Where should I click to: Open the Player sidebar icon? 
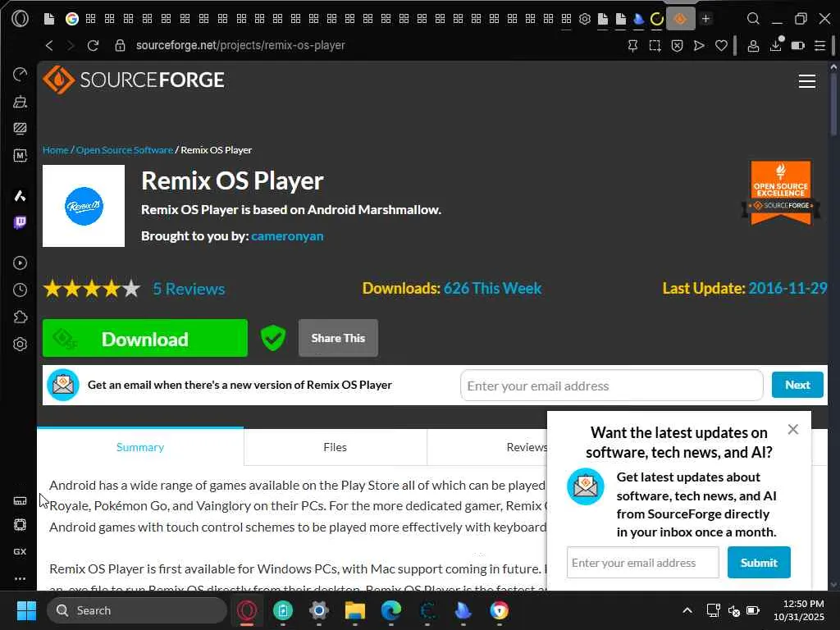(x=20, y=262)
